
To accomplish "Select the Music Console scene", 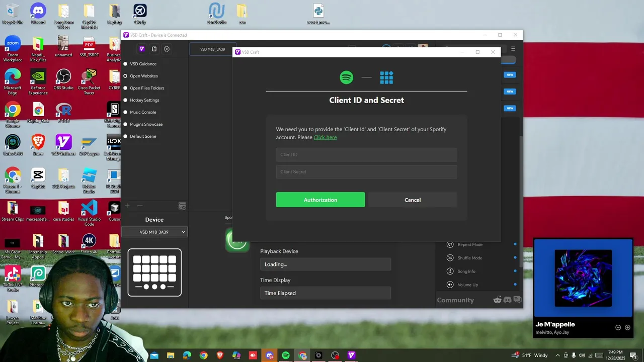I will point(143,112).
